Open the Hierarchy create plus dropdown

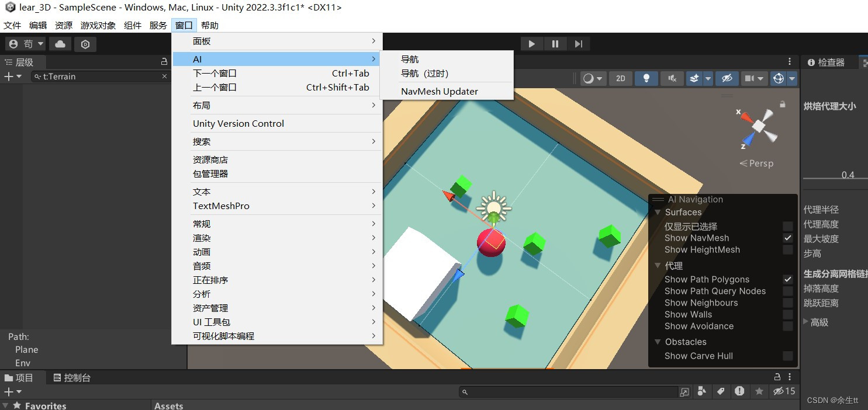pyautogui.click(x=13, y=77)
